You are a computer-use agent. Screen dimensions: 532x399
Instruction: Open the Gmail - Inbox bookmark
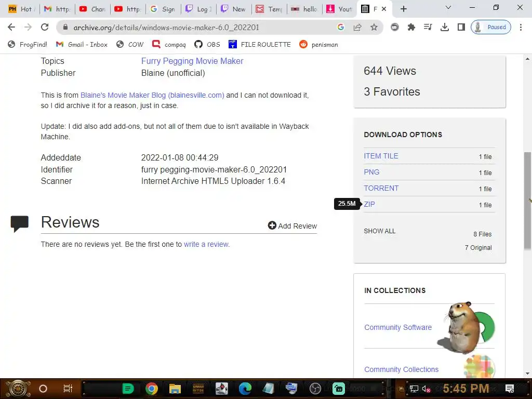82,45
